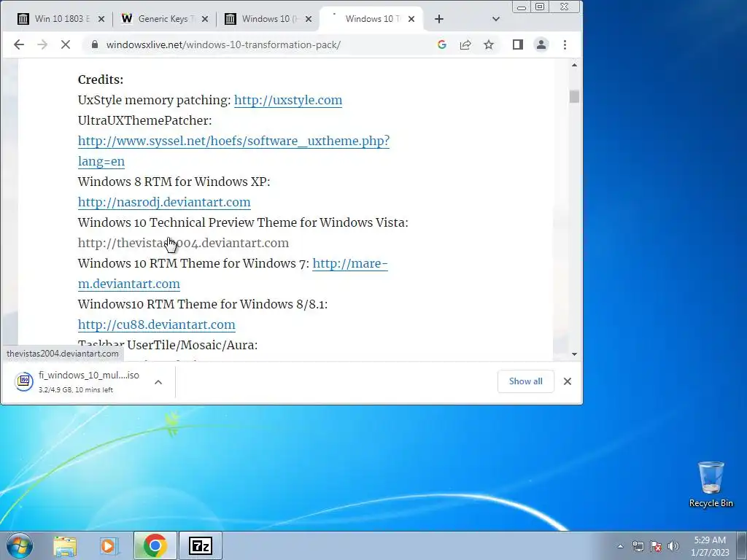Select the Recycle Bin desktop icon
Viewport: 747px width, 560px height.
tap(711, 484)
